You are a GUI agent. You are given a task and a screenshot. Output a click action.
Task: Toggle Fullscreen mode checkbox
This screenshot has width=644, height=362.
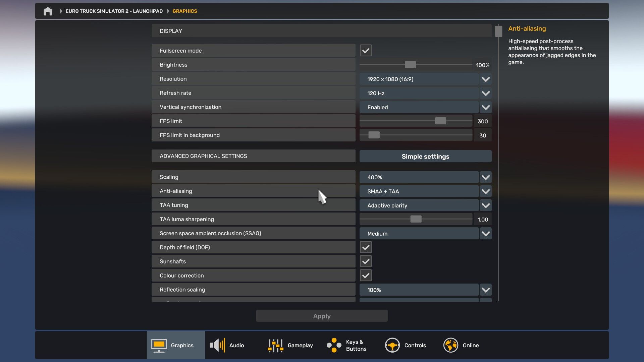click(366, 51)
